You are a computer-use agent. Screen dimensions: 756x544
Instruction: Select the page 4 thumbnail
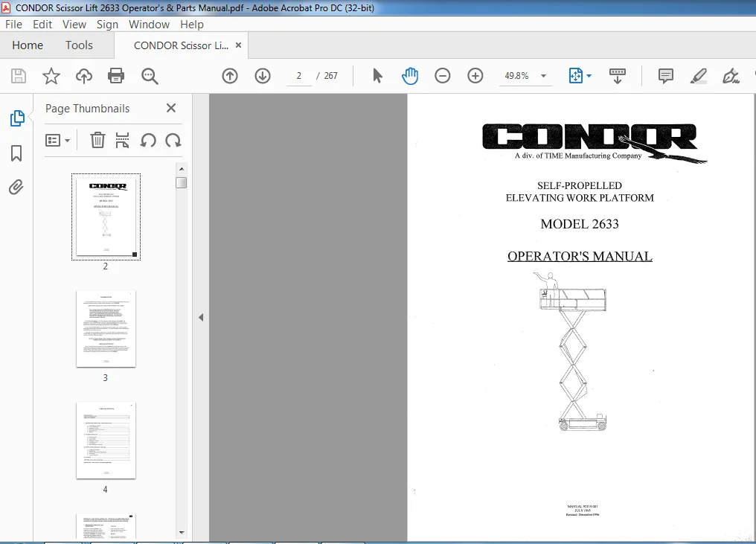point(106,441)
